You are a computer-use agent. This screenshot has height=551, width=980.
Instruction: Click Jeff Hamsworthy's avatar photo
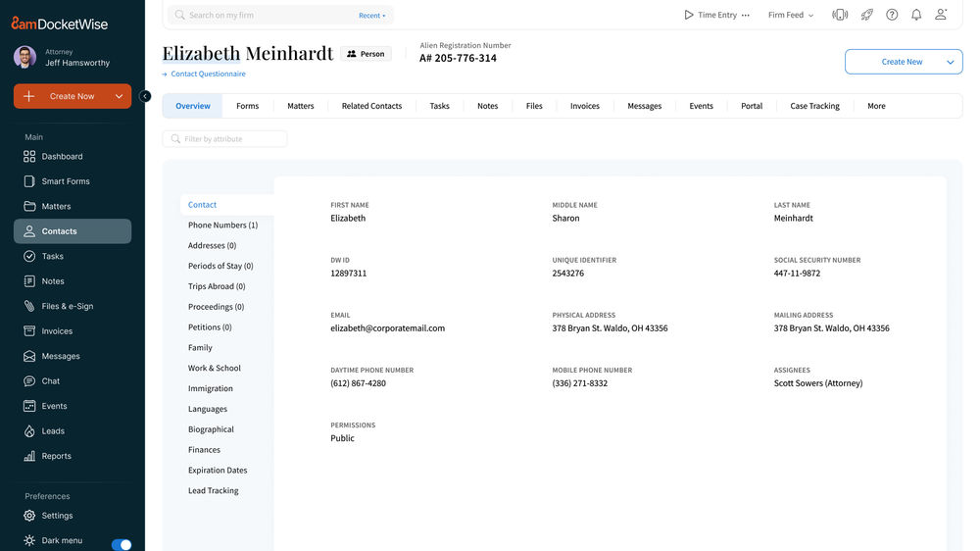[25, 57]
